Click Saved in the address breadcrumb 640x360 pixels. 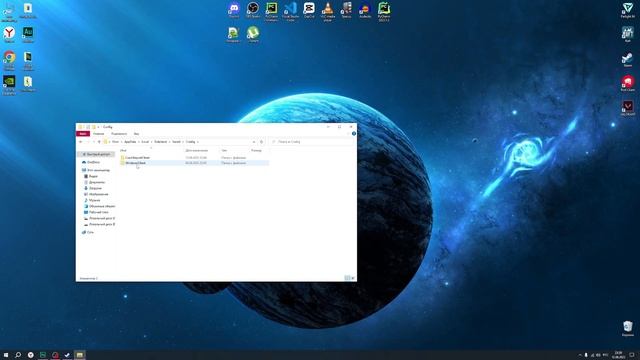pyautogui.click(x=176, y=142)
